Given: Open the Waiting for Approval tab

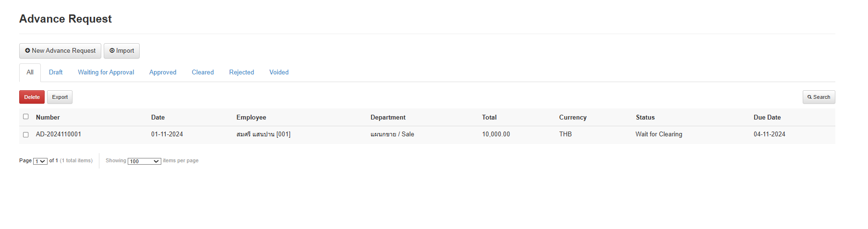Looking at the screenshot, I should pyautogui.click(x=106, y=72).
